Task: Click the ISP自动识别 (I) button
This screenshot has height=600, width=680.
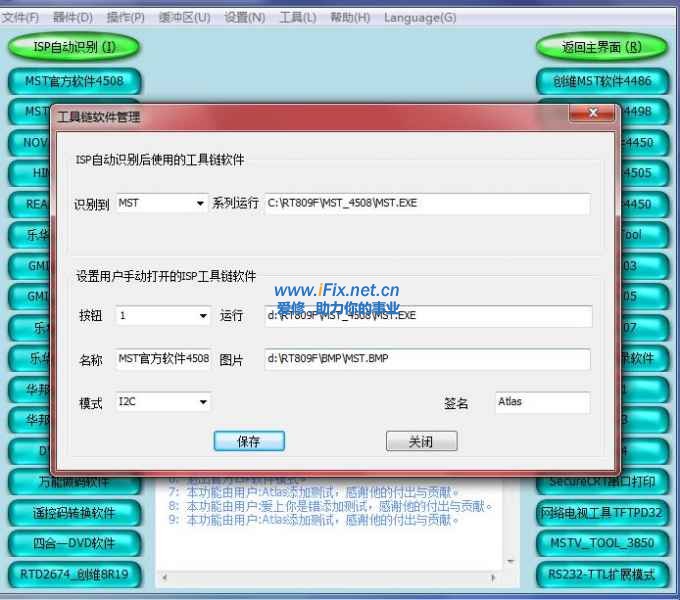Action: click(x=75, y=46)
